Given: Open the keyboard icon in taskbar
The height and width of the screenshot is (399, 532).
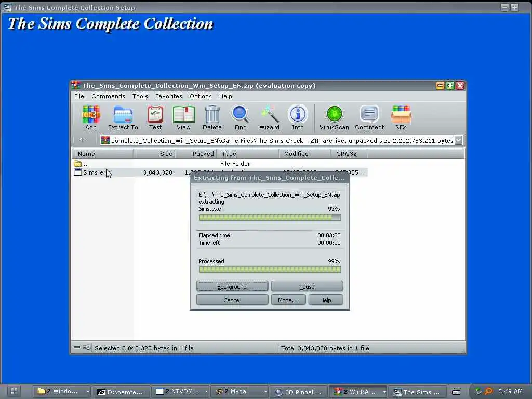Looking at the screenshot, I should pyautogui.click(x=456, y=392).
